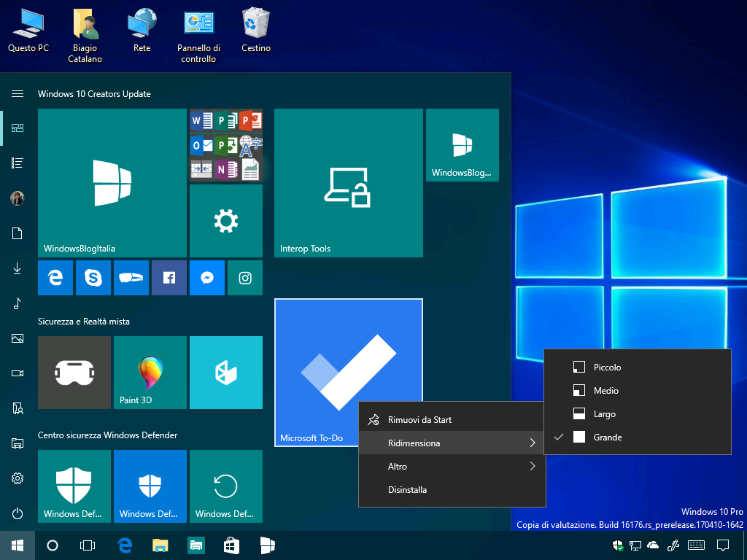This screenshot has height=560, width=747.
Task: Launch the Interop Tools tile
Action: (x=348, y=183)
